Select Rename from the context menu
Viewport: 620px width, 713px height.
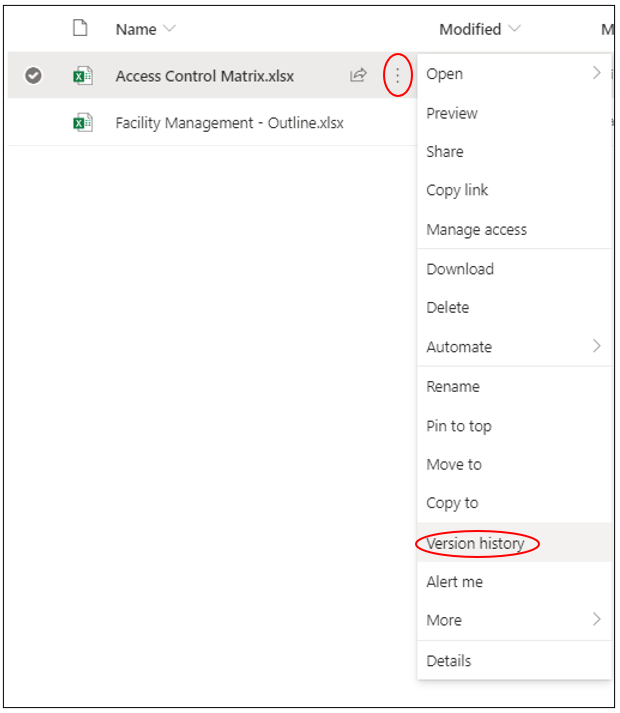(453, 387)
